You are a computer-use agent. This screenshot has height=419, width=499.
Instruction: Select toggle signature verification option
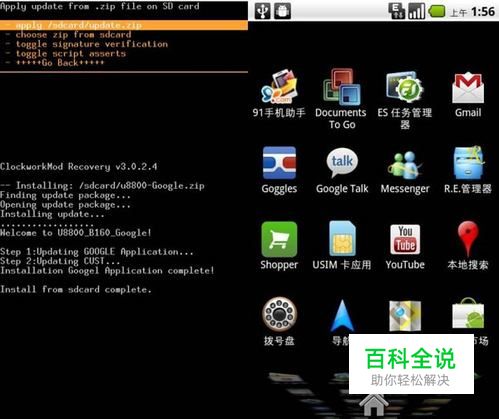[x=92, y=44]
